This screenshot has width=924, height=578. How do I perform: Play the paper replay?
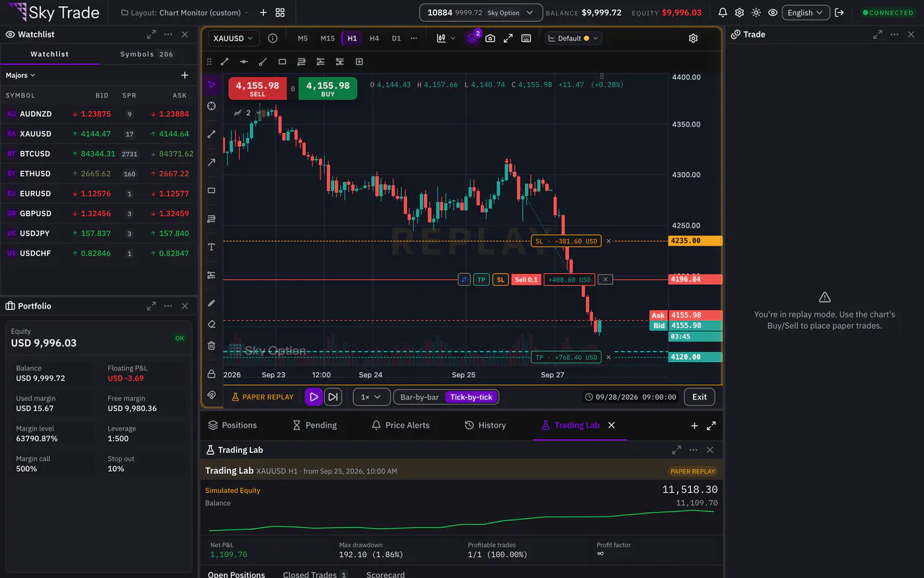(313, 397)
